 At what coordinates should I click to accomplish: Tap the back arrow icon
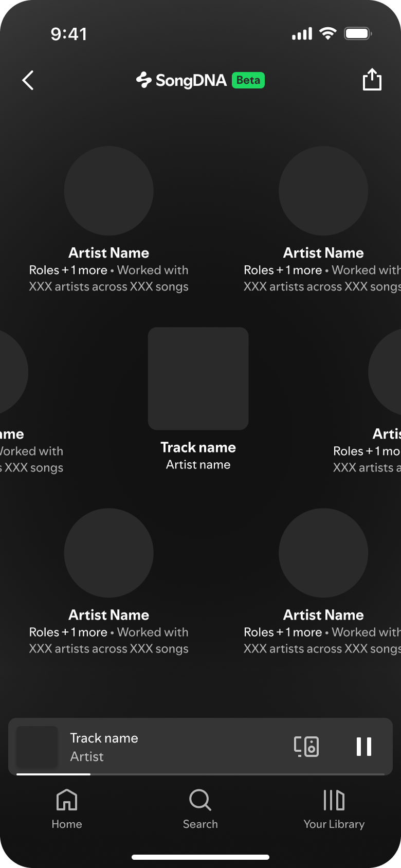point(28,80)
